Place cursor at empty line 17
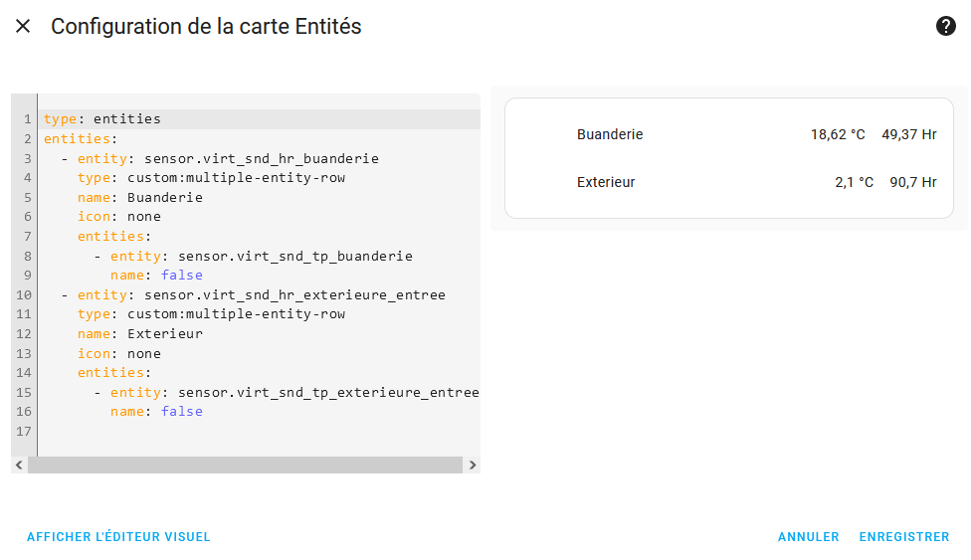 point(260,431)
